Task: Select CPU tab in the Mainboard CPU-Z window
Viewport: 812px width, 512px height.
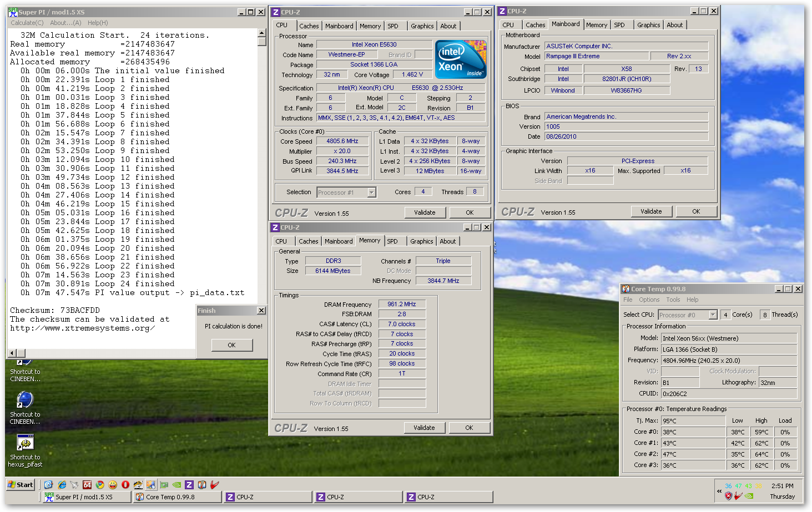Action: pyautogui.click(x=508, y=25)
